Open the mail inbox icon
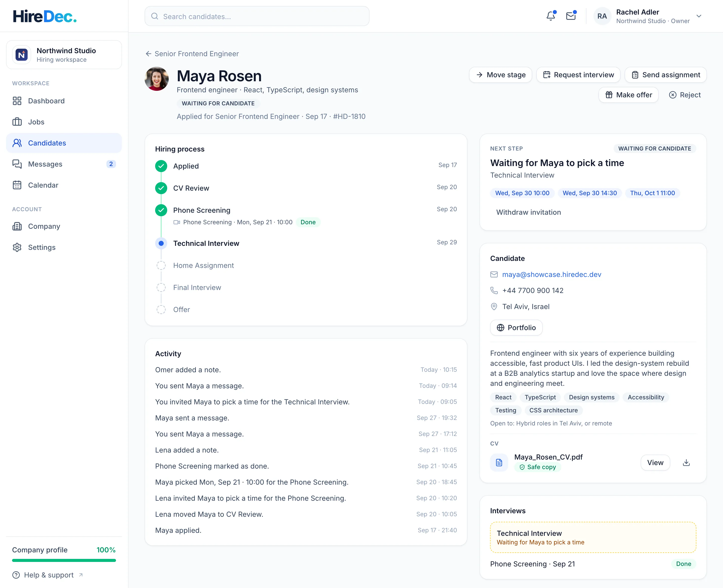The width and height of the screenshot is (723, 588). tap(571, 16)
